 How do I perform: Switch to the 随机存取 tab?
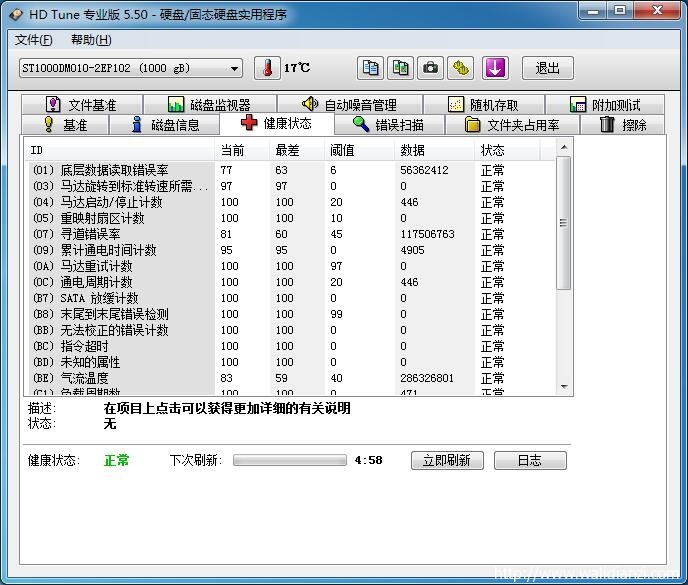coord(484,104)
